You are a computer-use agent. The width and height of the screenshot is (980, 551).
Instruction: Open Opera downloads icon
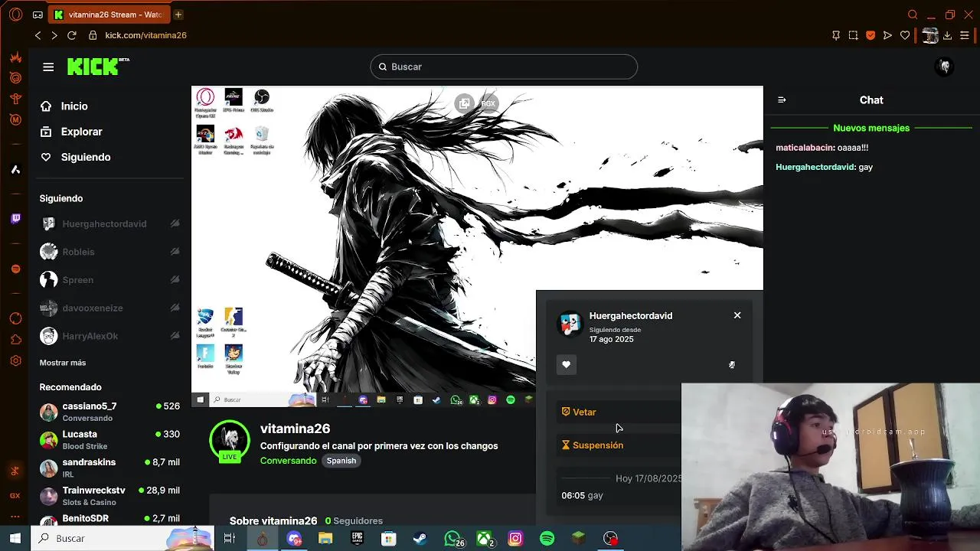(x=947, y=35)
